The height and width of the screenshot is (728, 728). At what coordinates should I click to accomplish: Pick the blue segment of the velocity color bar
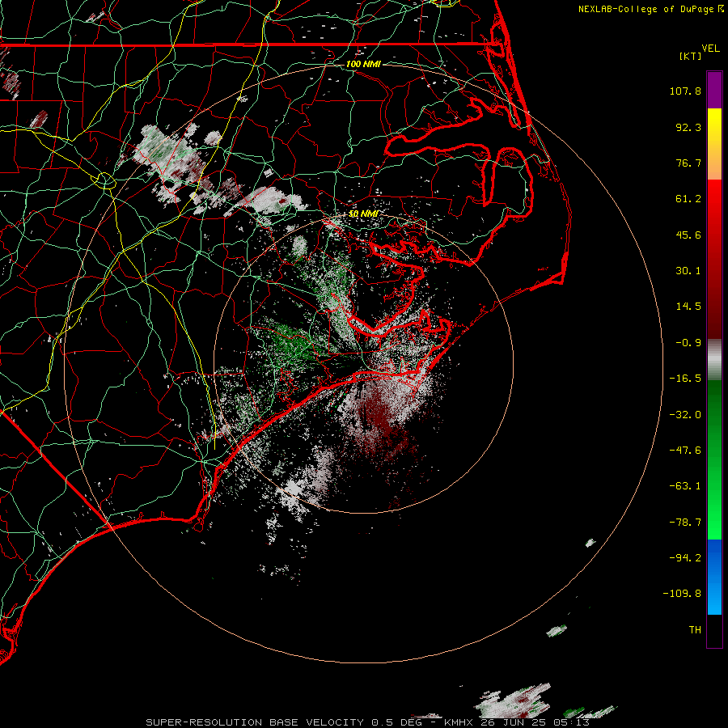(x=714, y=577)
